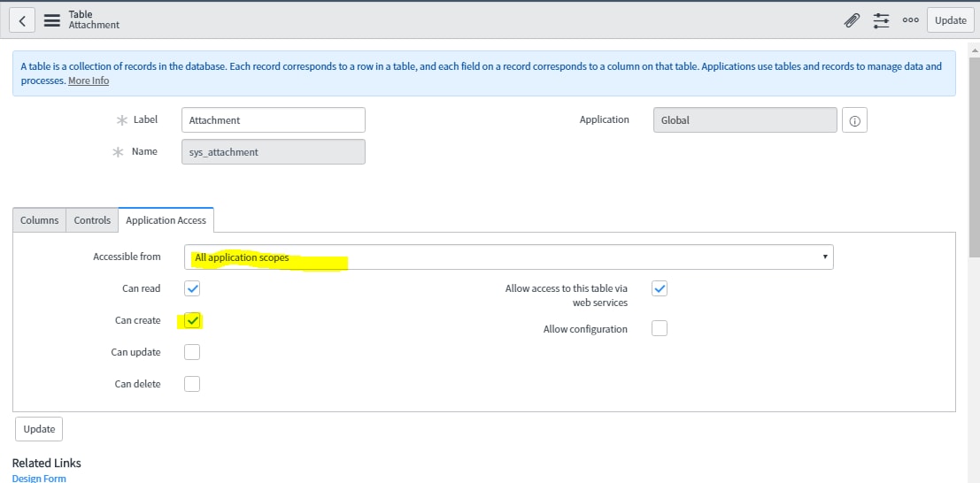980x483 pixels.
Task: Open the Design Form related link
Action: tap(39, 478)
